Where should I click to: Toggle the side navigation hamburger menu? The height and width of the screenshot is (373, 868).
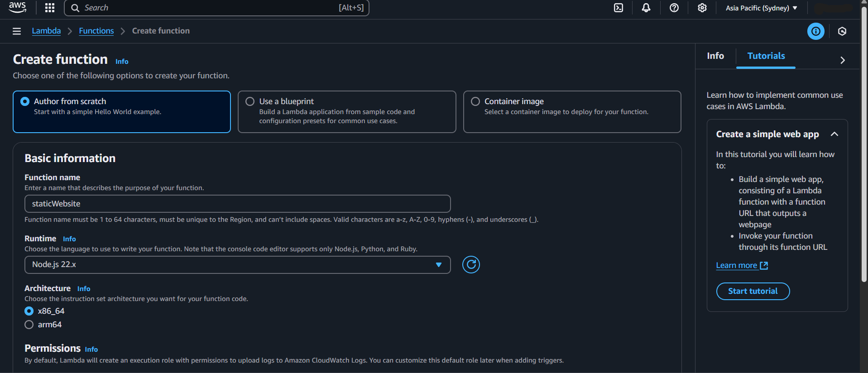(x=17, y=31)
